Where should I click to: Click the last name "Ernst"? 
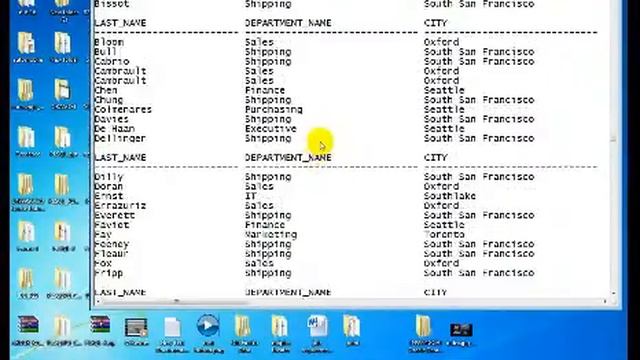coord(108,196)
